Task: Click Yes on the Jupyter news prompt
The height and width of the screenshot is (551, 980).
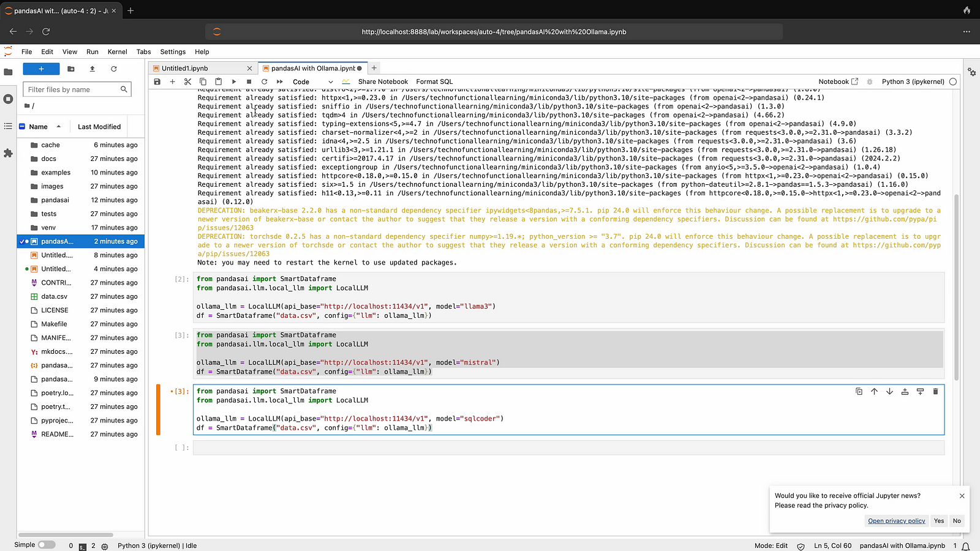Action: tap(939, 521)
